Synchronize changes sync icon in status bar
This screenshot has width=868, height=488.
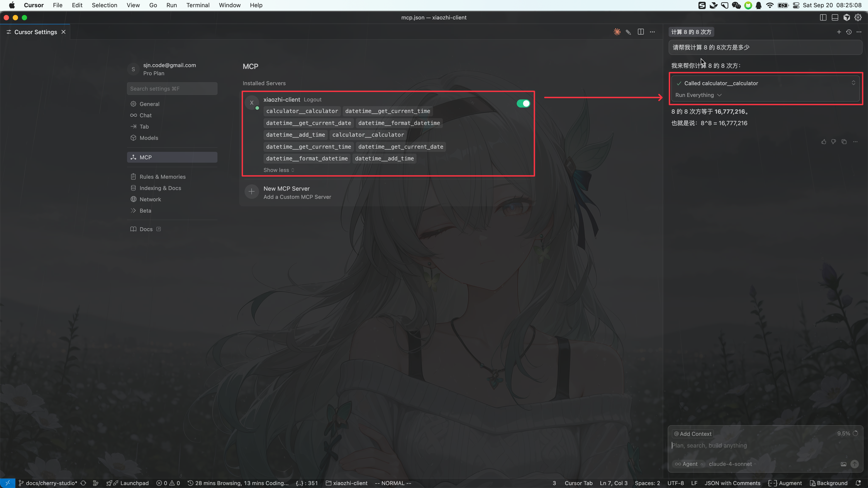pos(83,483)
